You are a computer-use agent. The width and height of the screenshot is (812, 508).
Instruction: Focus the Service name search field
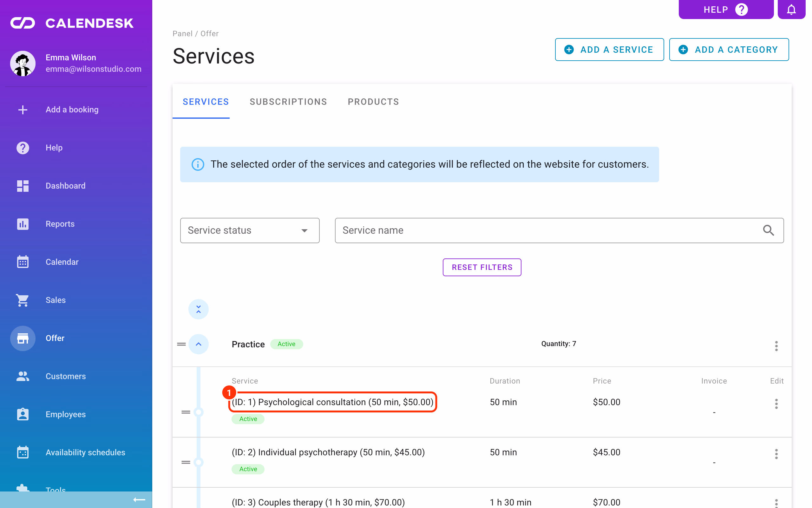coord(559,230)
